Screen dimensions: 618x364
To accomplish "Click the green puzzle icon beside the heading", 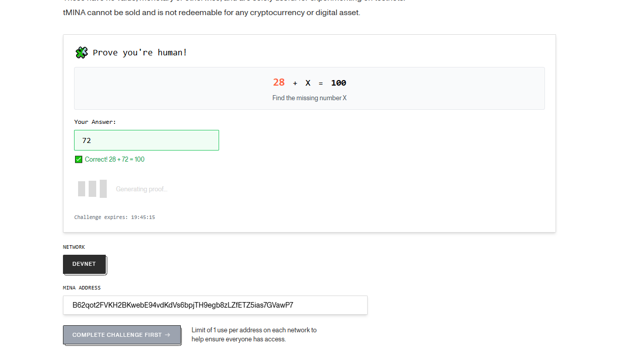I will 82,52.
